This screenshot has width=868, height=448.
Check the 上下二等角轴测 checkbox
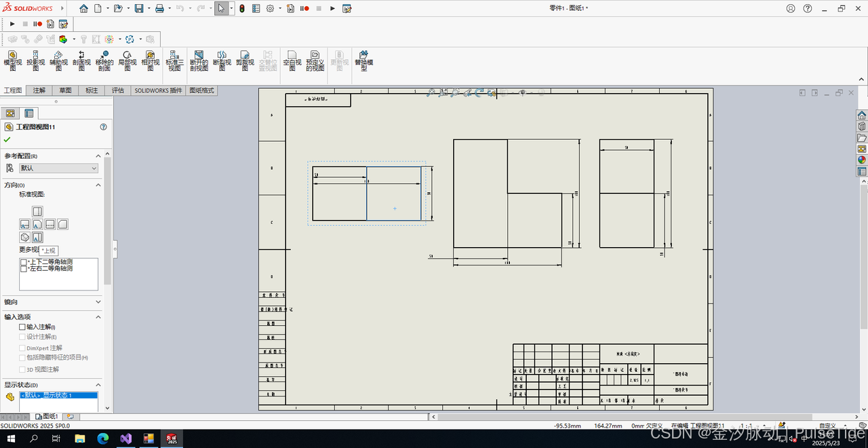[24, 262]
